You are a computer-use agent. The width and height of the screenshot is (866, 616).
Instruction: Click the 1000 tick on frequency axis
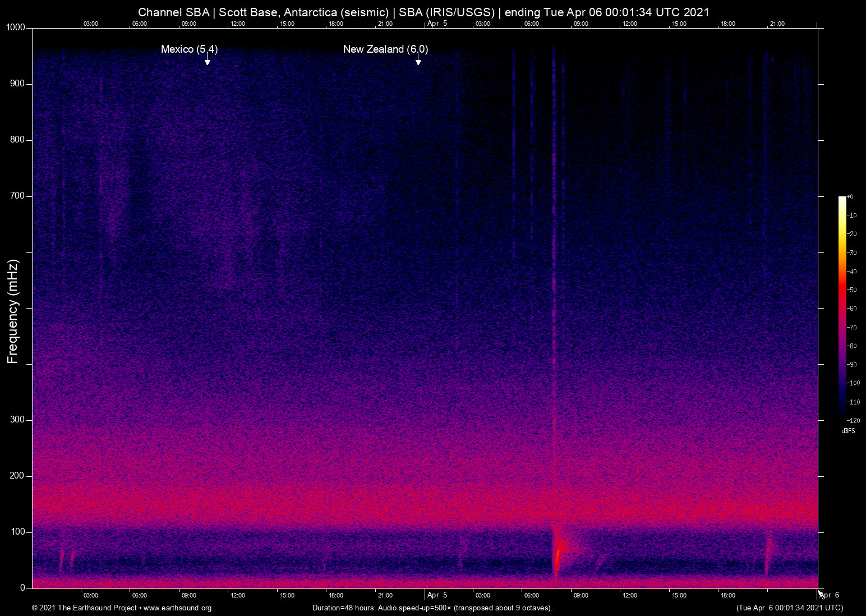(16, 27)
